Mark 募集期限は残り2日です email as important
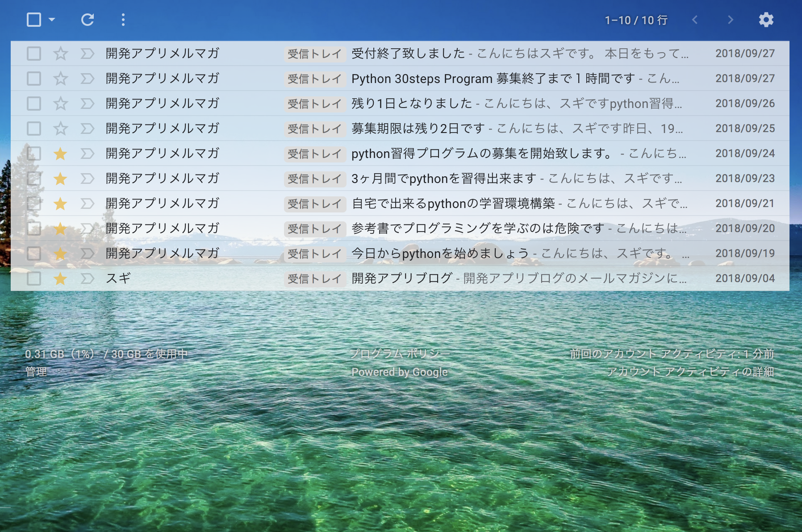802x532 pixels. [x=88, y=129]
